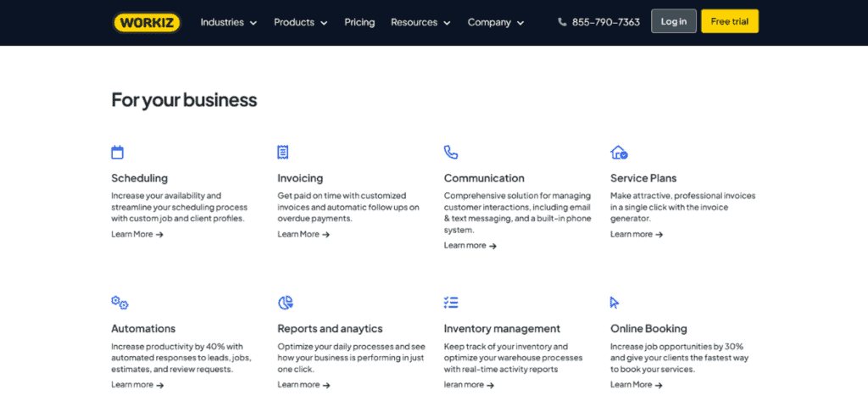
Task: Click the Communication phone icon
Action: [451, 153]
